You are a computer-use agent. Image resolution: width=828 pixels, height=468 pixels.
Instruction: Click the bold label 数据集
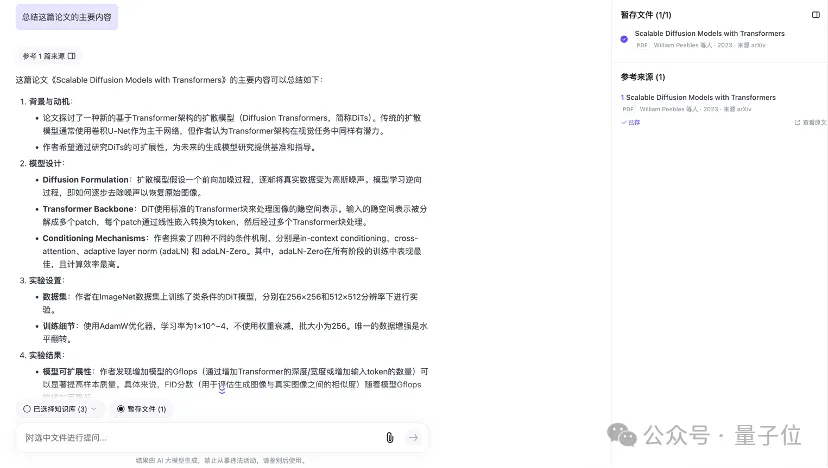pyautogui.click(x=55, y=297)
